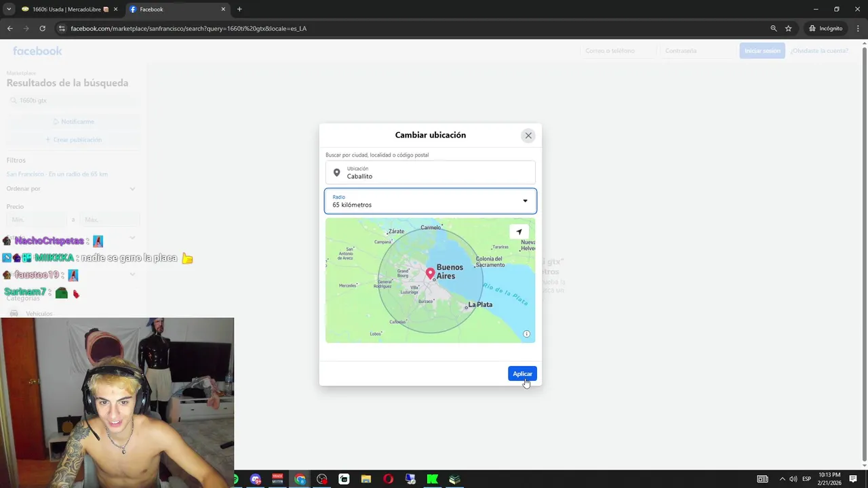This screenshot has height=488, width=868.
Task: Open the tab search dropdown arrow
Action: point(8,9)
